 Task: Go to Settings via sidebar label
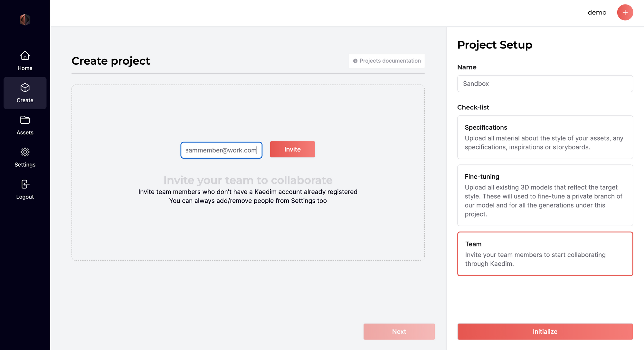pos(25,165)
